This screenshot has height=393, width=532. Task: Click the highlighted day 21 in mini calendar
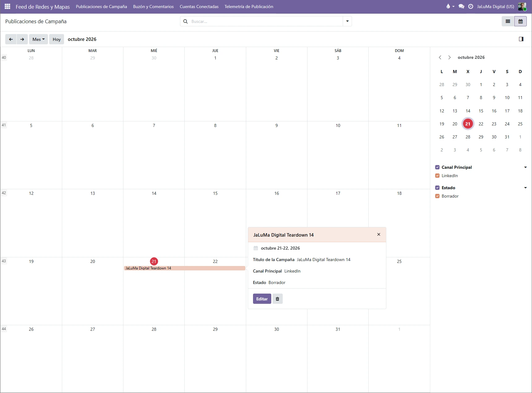(468, 124)
